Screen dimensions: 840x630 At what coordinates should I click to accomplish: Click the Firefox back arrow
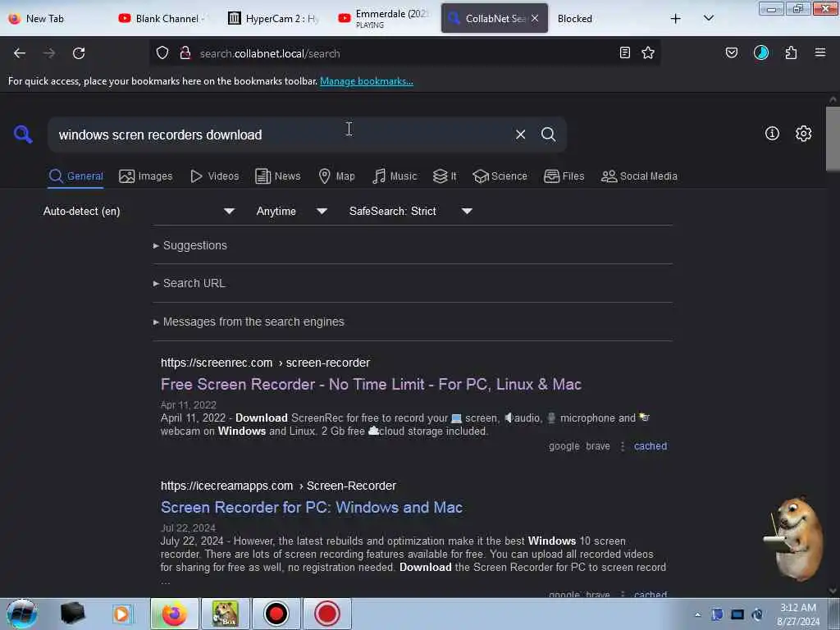pyautogui.click(x=20, y=53)
